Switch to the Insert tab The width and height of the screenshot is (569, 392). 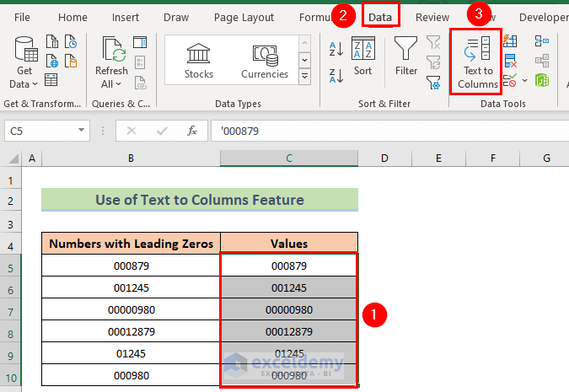(126, 17)
